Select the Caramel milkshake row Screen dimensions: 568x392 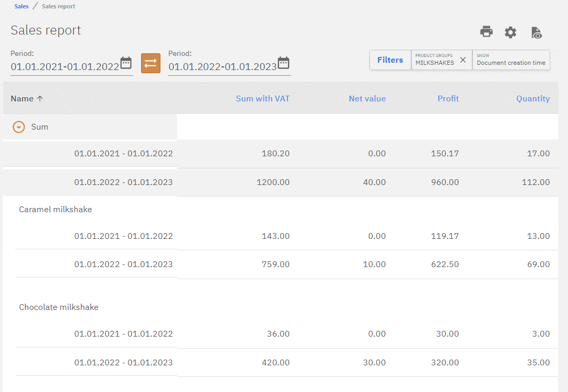(x=55, y=210)
